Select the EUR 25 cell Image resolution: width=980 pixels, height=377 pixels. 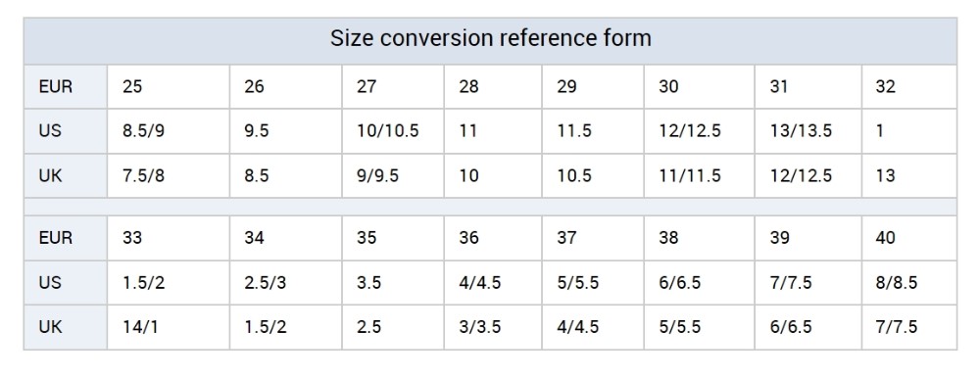pyautogui.click(x=169, y=87)
